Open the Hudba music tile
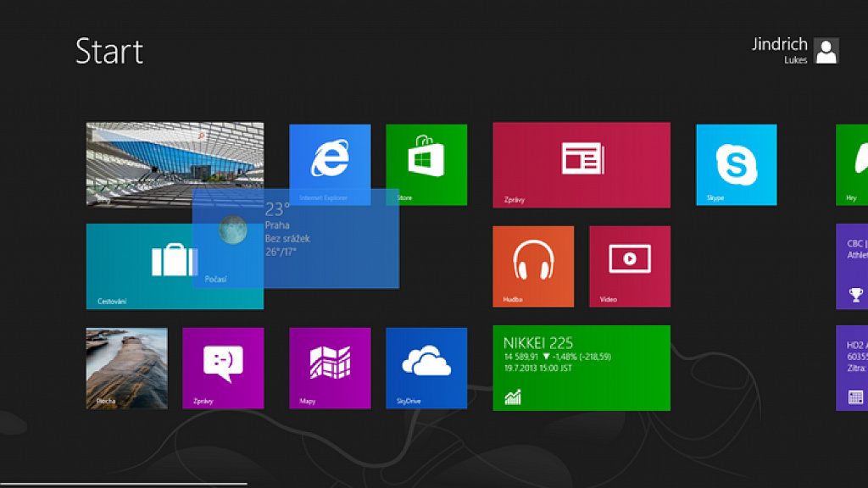The image size is (868, 488). click(x=533, y=266)
